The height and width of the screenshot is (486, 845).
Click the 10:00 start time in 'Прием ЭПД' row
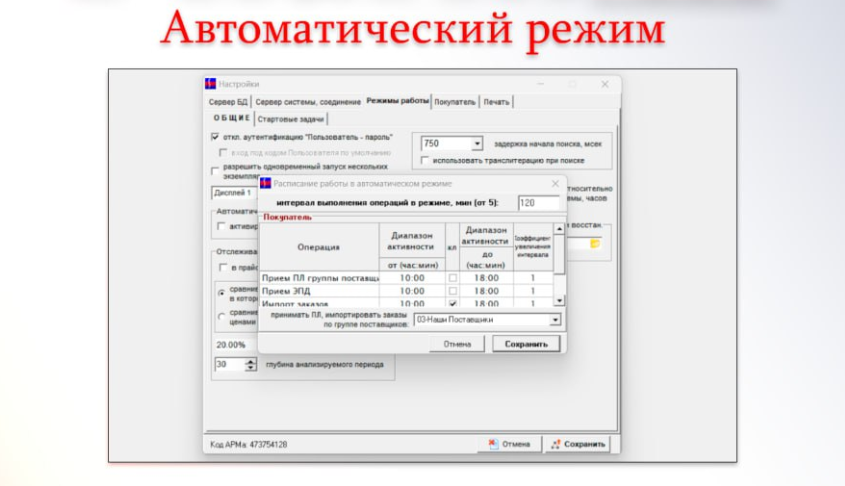(x=412, y=291)
